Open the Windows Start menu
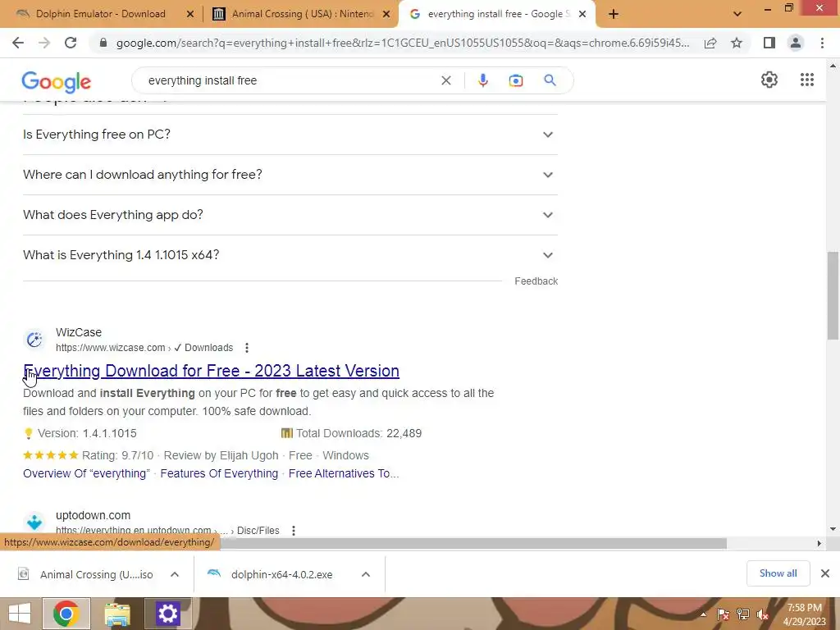The image size is (840, 630). 20,614
